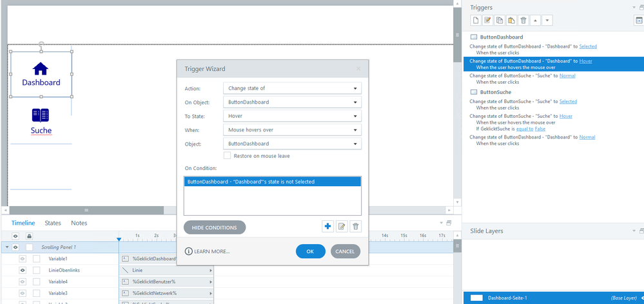Lock the Variable1 object
644x304 pixels.
37,259
